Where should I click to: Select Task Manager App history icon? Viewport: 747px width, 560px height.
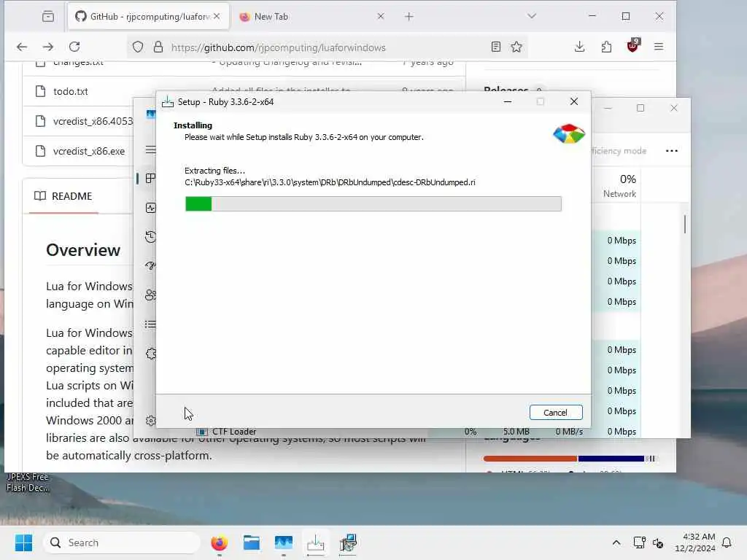(x=150, y=237)
